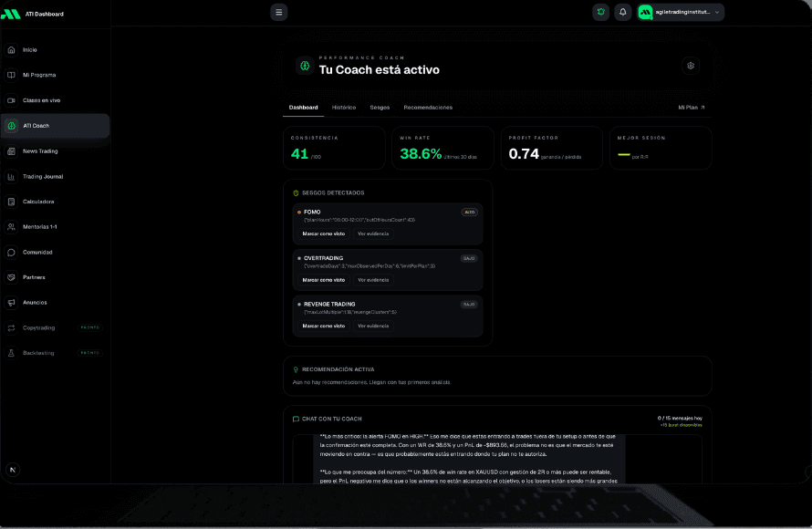The height and width of the screenshot is (529, 812).
Task: Click the Anuncios megaphone icon
Action: click(11, 302)
